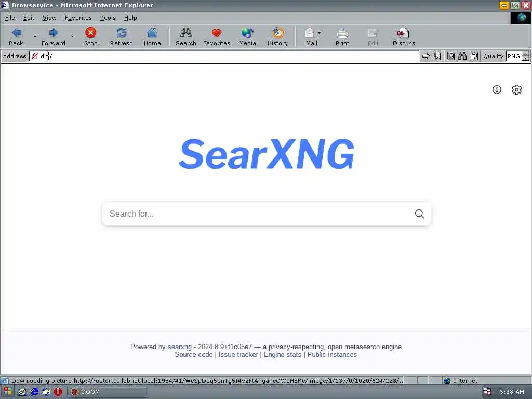Open the Media toolbar button
Screen dimensions: 532x399
[247, 37]
